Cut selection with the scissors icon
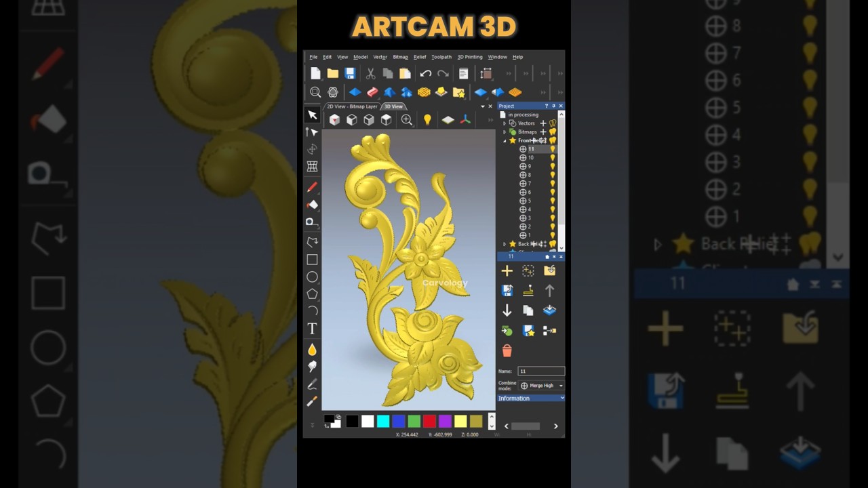This screenshot has width=868, height=488. (371, 73)
